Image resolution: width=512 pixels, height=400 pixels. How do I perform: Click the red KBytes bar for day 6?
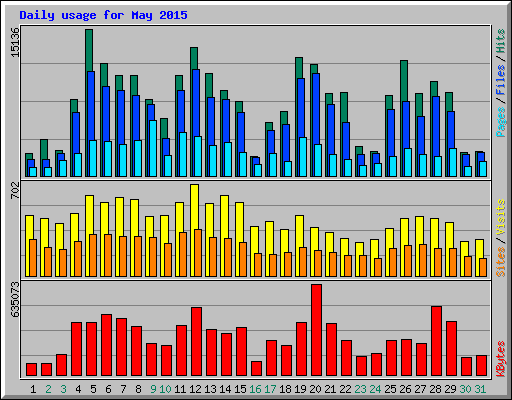tap(106, 345)
